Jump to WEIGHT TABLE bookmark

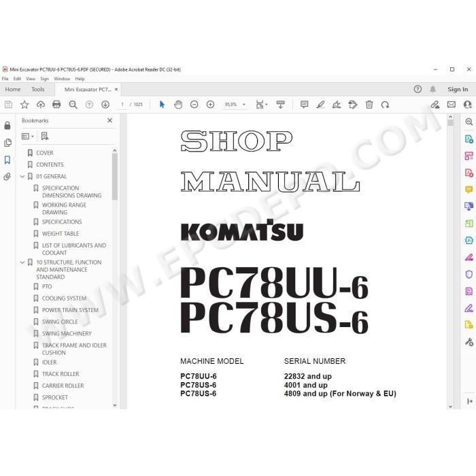pos(61,234)
